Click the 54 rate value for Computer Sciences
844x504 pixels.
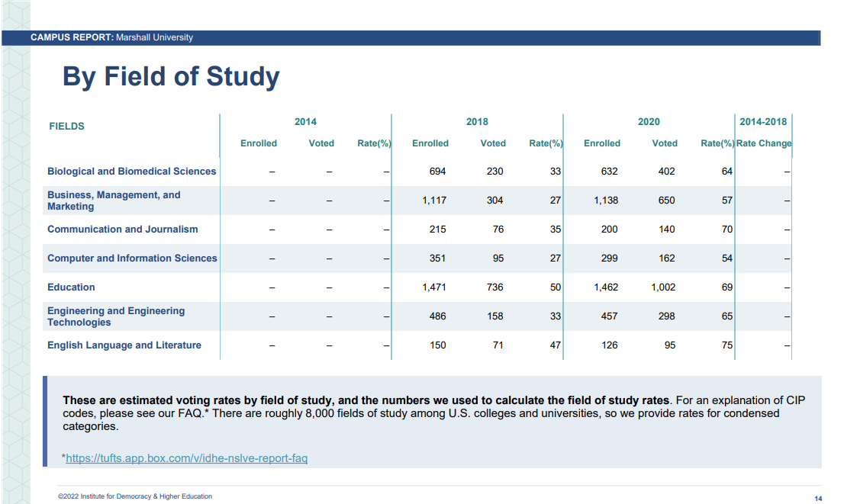[727, 258]
